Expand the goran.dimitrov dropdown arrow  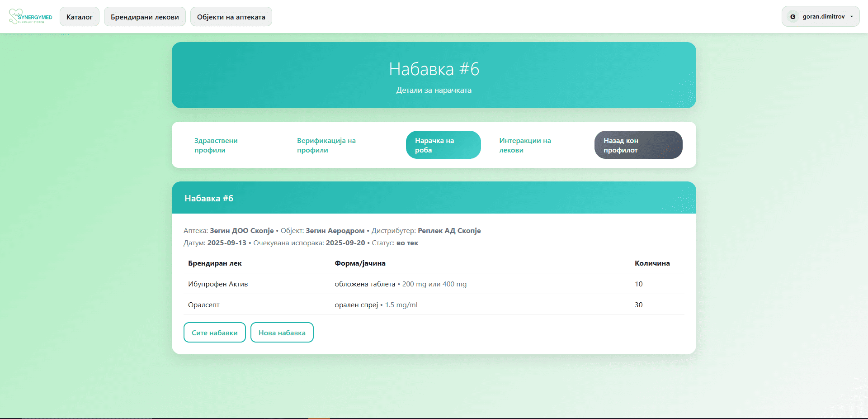click(852, 17)
